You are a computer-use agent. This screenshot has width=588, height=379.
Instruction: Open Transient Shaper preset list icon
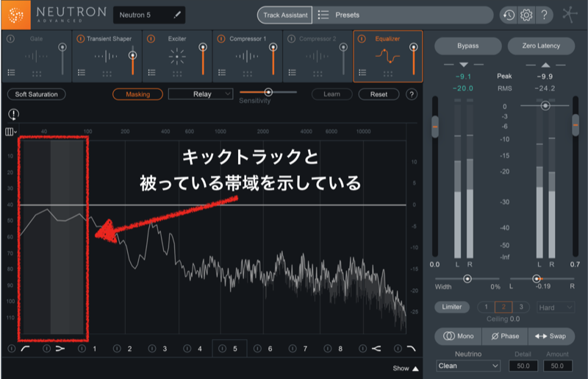pos(82,73)
